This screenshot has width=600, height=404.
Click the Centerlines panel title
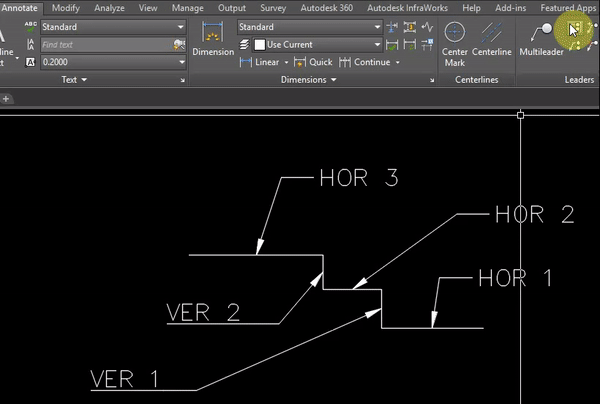[477, 80]
